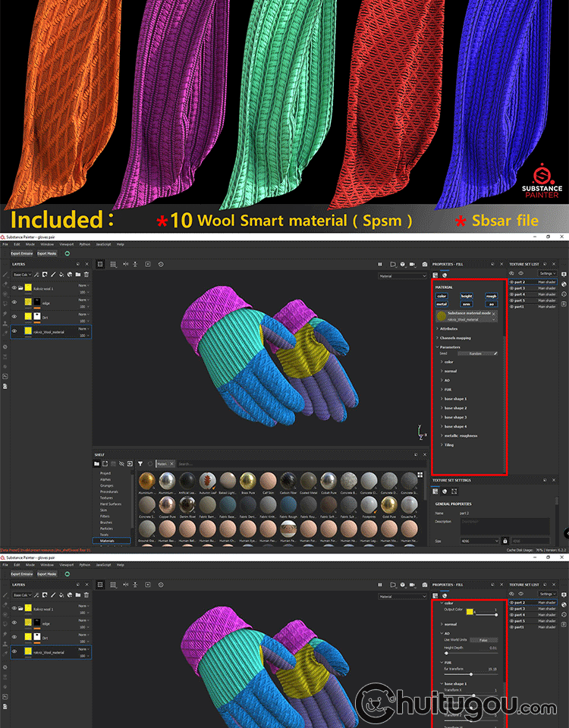Click import resources arrow icon in Shelf toolbar

click(130, 464)
